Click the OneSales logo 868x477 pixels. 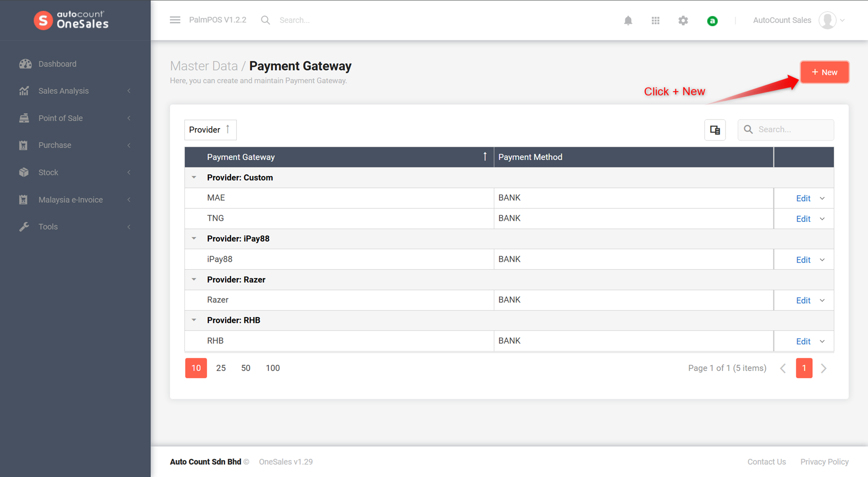(71, 20)
